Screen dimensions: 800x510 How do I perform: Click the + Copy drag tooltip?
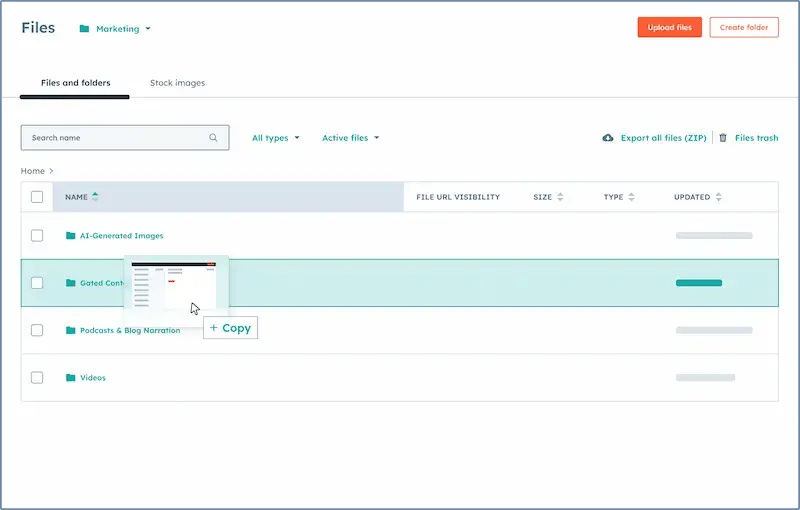230,328
